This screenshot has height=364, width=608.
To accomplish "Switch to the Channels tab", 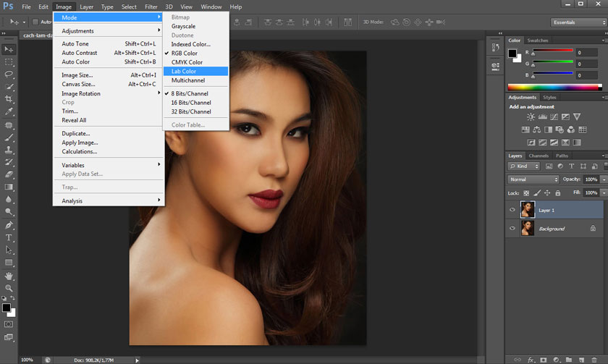I will click(539, 156).
